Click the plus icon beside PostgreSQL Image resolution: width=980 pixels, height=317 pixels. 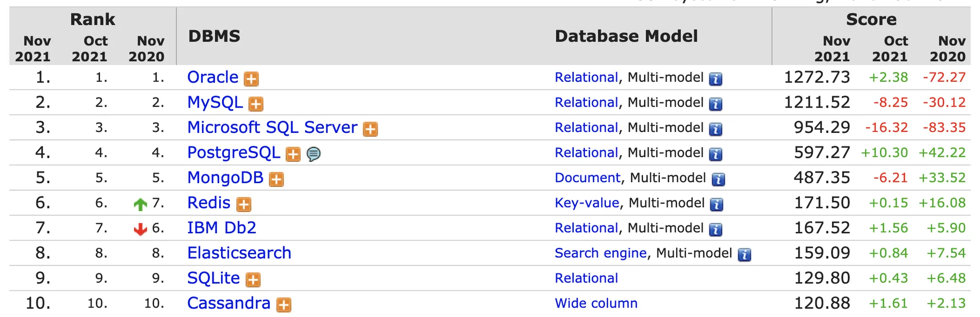(293, 154)
